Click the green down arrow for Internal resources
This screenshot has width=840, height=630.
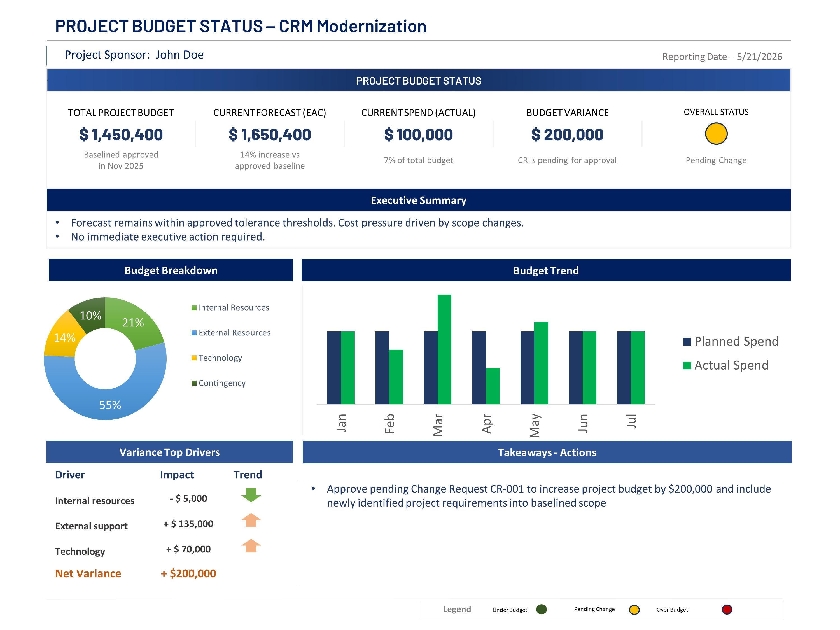click(x=251, y=495)
